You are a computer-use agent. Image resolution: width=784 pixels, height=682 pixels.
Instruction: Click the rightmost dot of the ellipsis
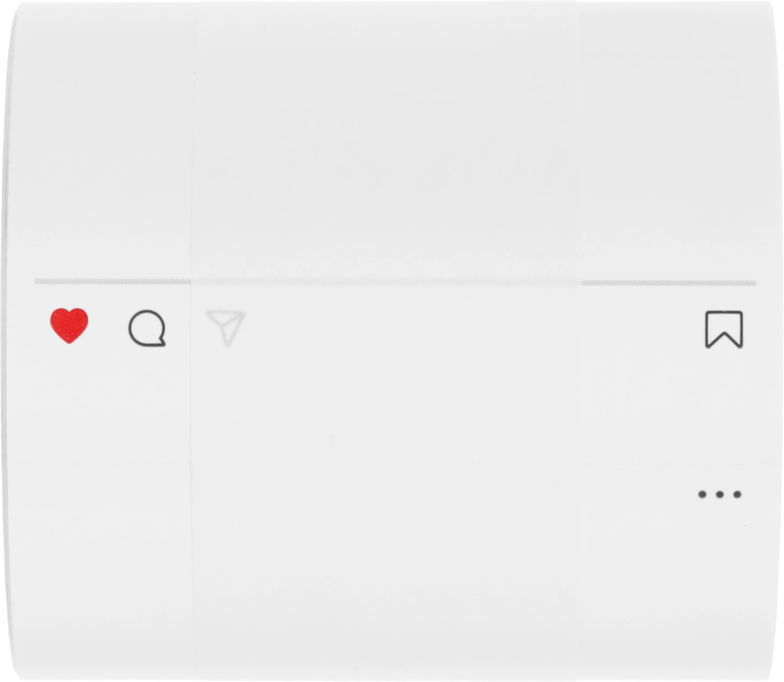coord(737,494)
